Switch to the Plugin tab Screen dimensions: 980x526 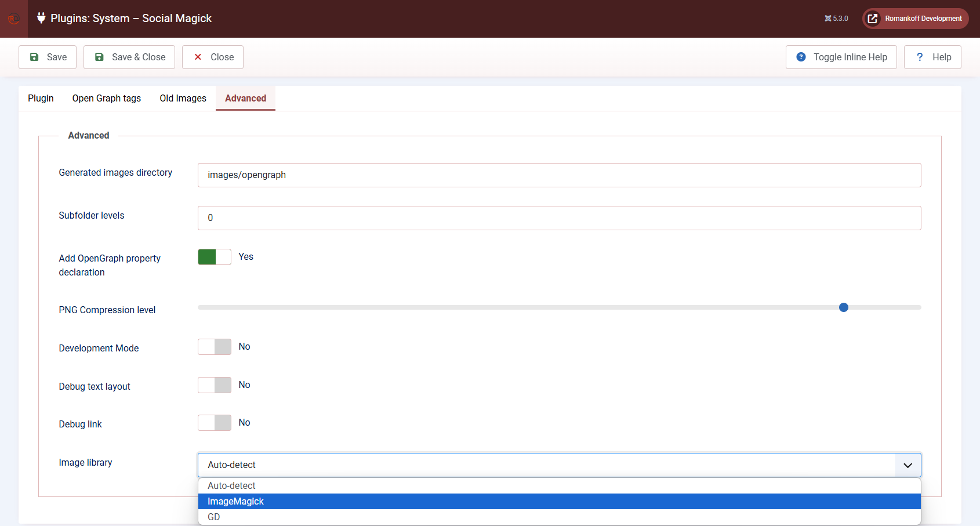(x=41, y=99)
